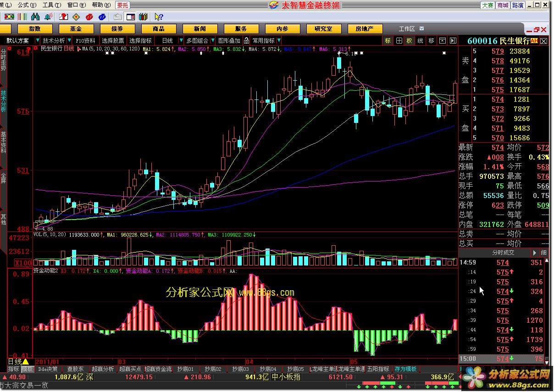Click the 路演 link button
This screenshot has width=554, height=392.
tap(518, 5)
